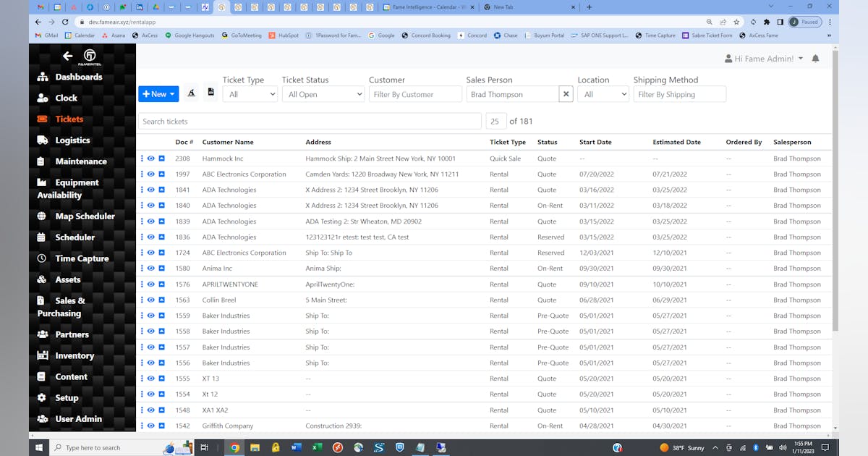This screenshot has height=456, width=868.
Task: Open Excel from the Windows taskbar
Action: 317,447
